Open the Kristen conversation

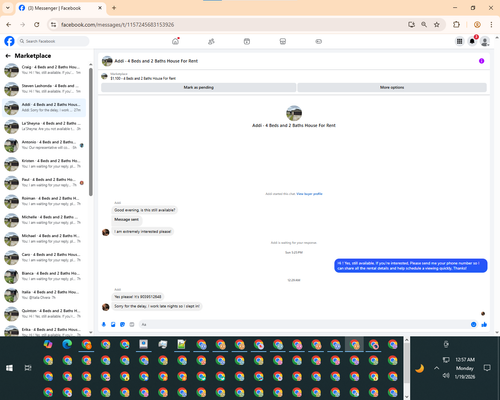pyautogui.click(x=44, y=164)
